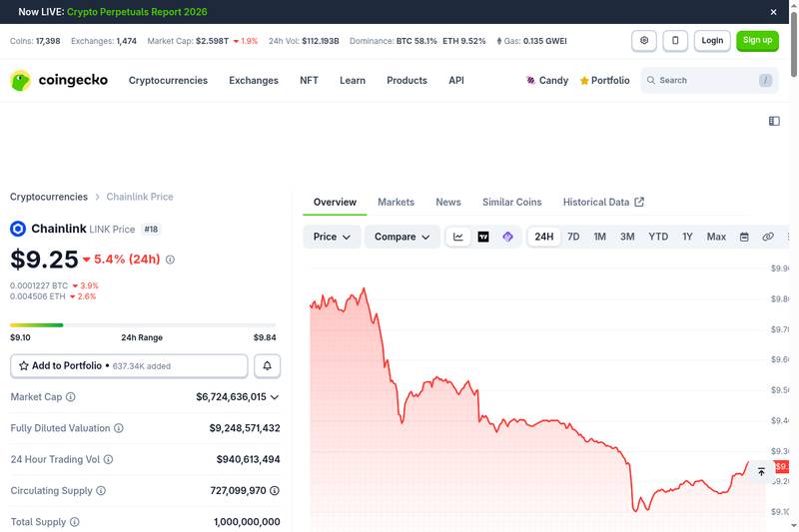Click the Exchanges 1,474 count
Viewport: 799px width, 532px height.
click(x=104, y=41)
